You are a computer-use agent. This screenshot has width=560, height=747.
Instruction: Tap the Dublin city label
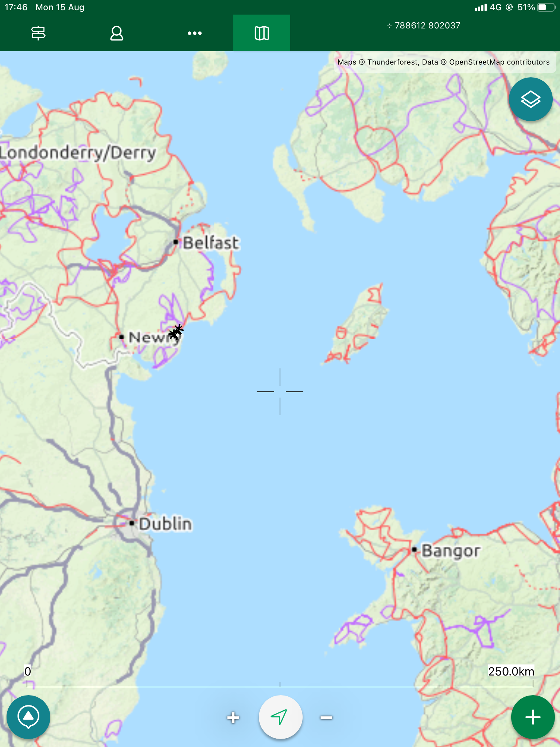click(165, 524)
